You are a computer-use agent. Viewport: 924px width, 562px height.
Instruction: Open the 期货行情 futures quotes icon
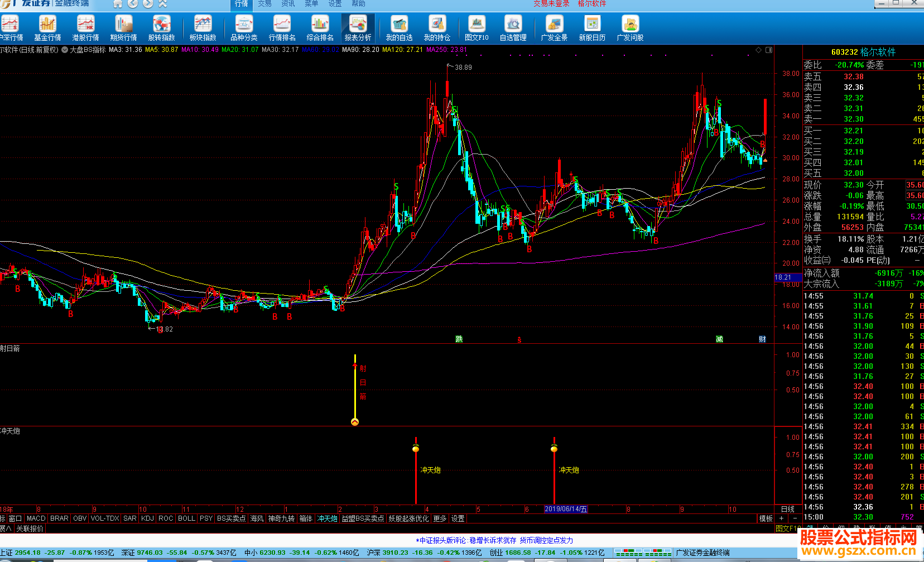[123, 28]
